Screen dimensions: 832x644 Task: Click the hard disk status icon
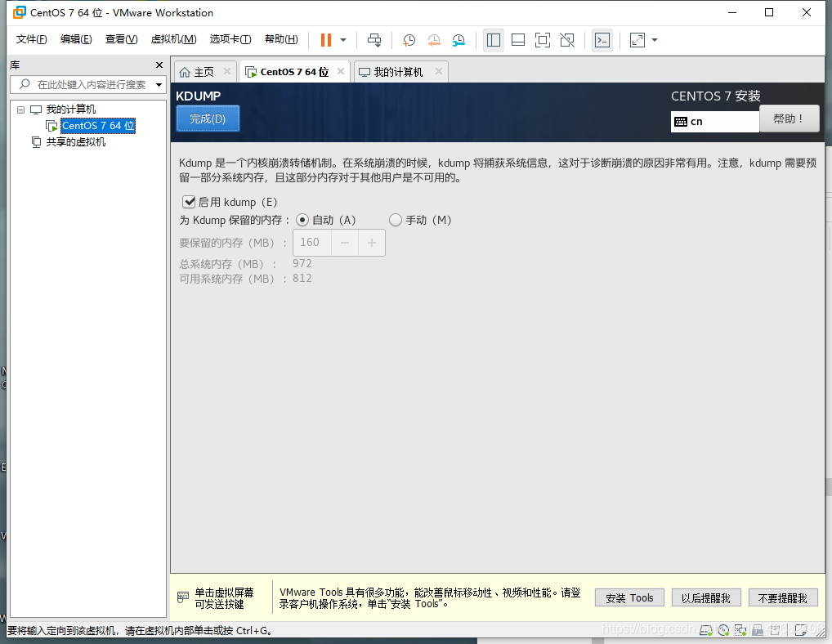(x=705, y=630)
